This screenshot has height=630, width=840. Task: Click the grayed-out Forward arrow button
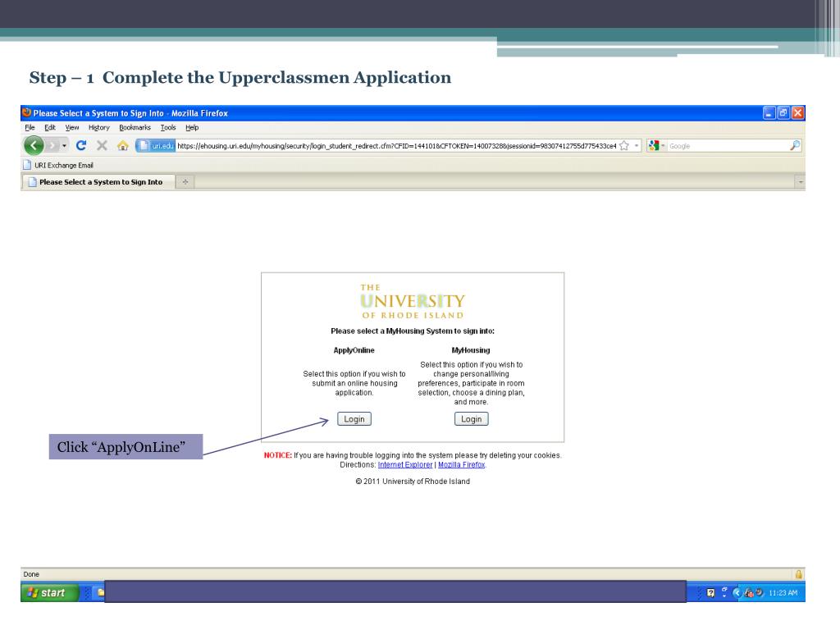pyautogui.click(x=52, y=146)
